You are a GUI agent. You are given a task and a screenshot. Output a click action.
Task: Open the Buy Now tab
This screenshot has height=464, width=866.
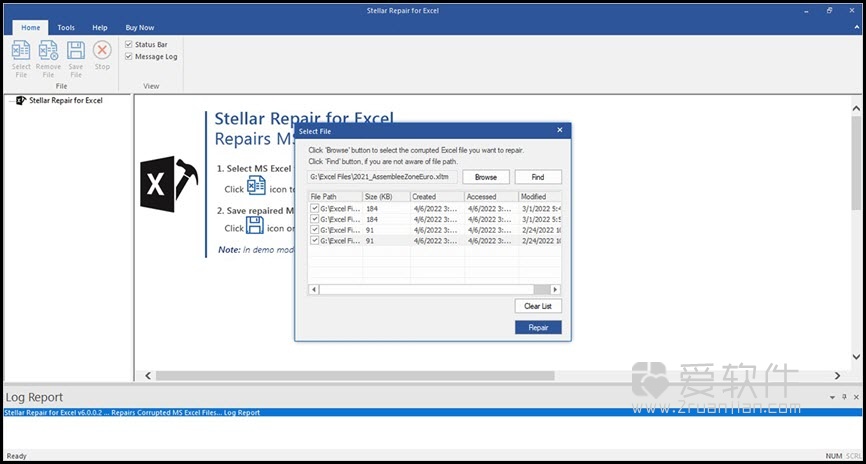tap(140, 28)
